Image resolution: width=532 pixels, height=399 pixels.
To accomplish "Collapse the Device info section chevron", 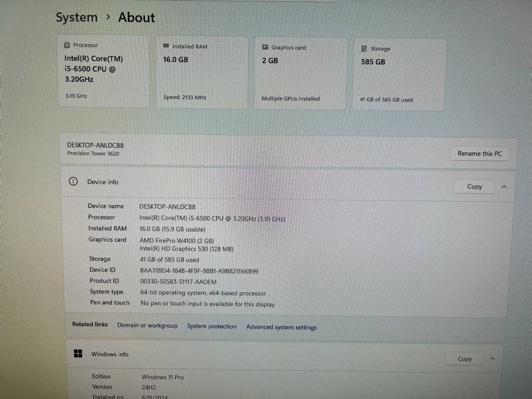I will click(504, 187).
